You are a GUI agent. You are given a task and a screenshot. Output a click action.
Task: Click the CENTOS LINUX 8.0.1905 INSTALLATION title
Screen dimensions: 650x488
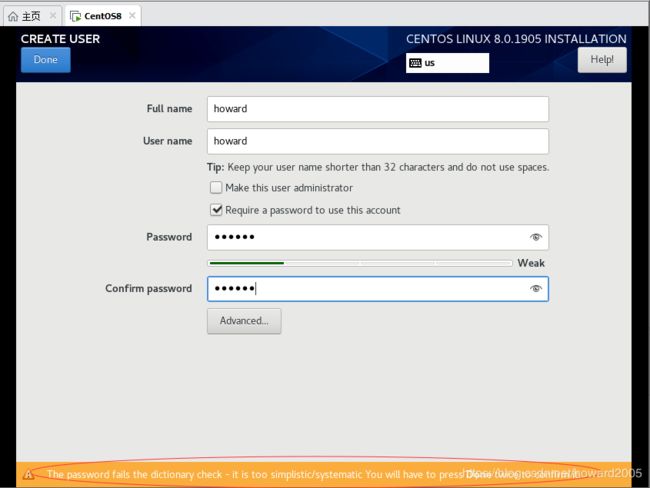pyautogui.click(x=516, y=39)
